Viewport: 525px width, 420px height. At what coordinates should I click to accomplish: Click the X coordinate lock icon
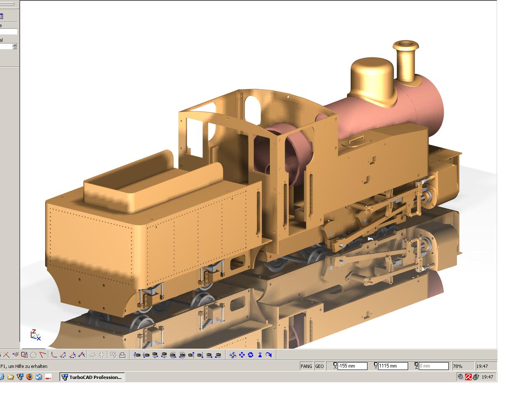pos(335,365)
